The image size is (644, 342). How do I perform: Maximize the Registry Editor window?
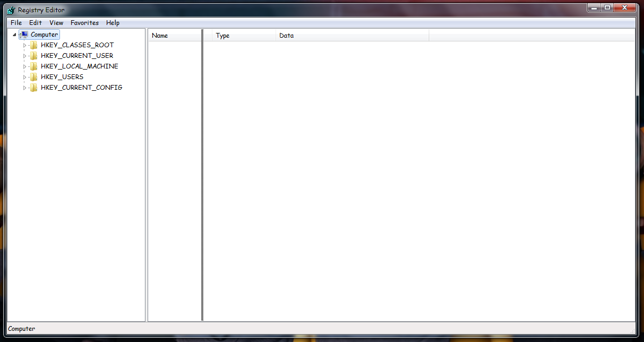coord(607,7)
